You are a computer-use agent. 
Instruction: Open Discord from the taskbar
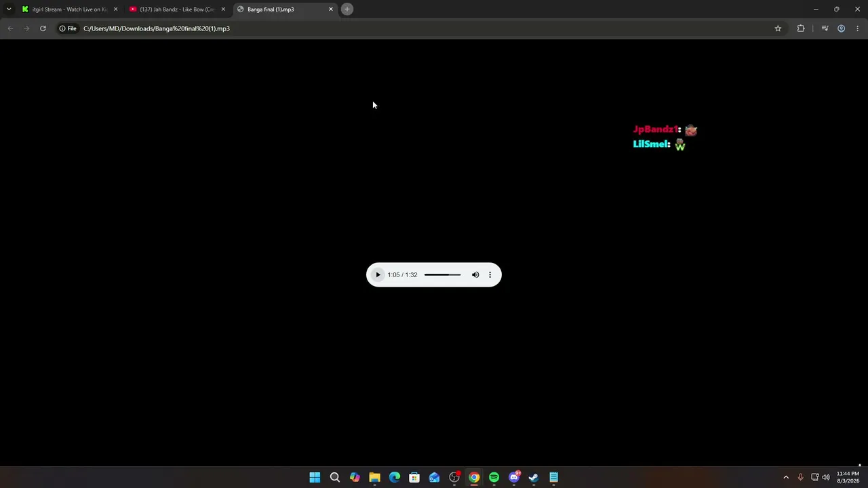pyautogui.click(x=514, y=477)
